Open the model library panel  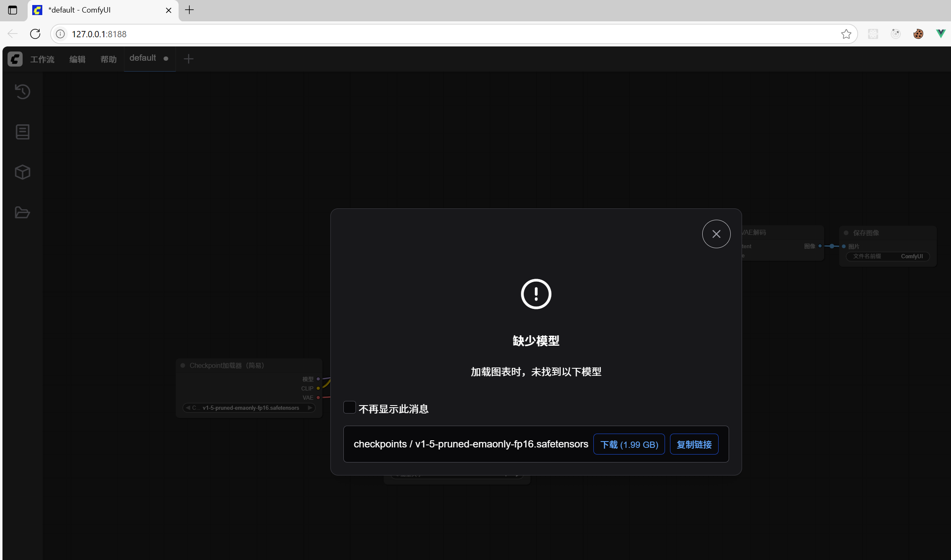tap(22, 172)
